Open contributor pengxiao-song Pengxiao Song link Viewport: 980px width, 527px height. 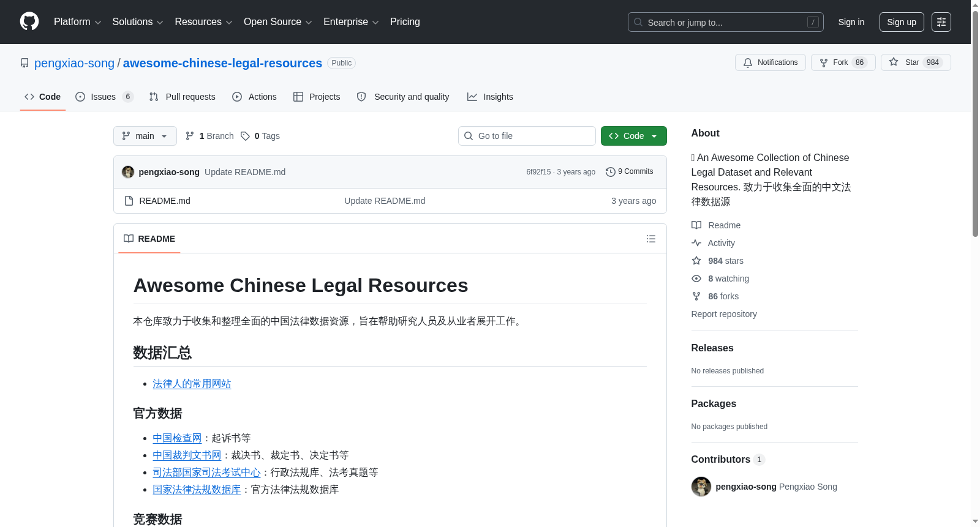pos(776,487)
